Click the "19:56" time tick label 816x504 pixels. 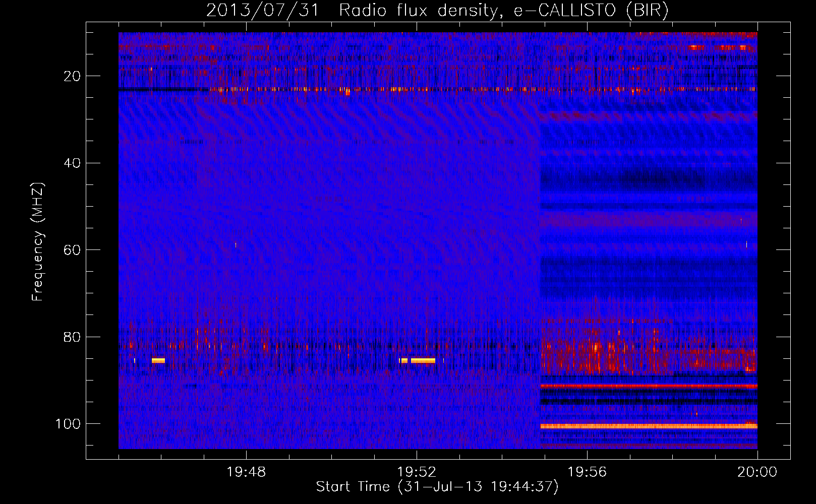click(587, 472)
